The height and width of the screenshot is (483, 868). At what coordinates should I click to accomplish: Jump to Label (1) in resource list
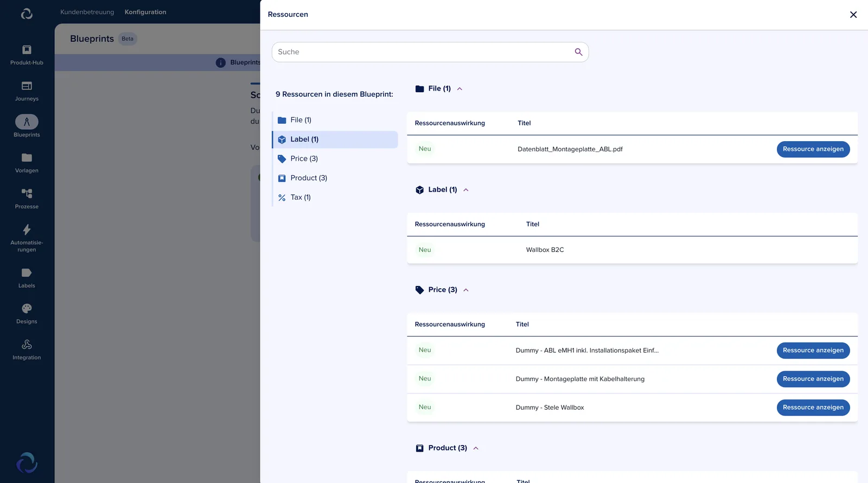[x=335, y=139]
